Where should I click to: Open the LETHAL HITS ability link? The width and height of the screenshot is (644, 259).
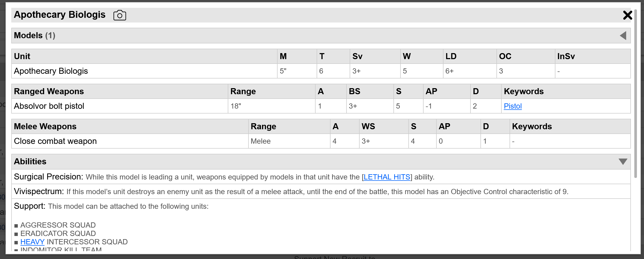387,177
